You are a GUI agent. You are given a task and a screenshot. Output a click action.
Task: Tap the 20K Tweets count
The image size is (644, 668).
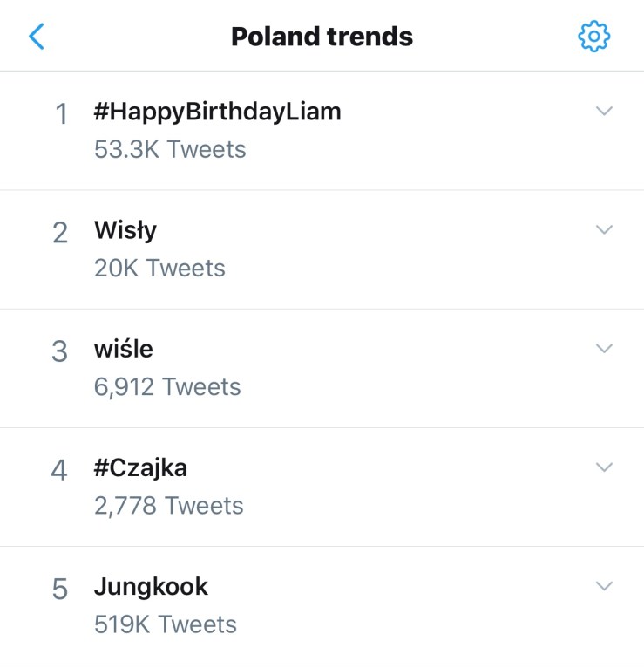tap(159, 268)
